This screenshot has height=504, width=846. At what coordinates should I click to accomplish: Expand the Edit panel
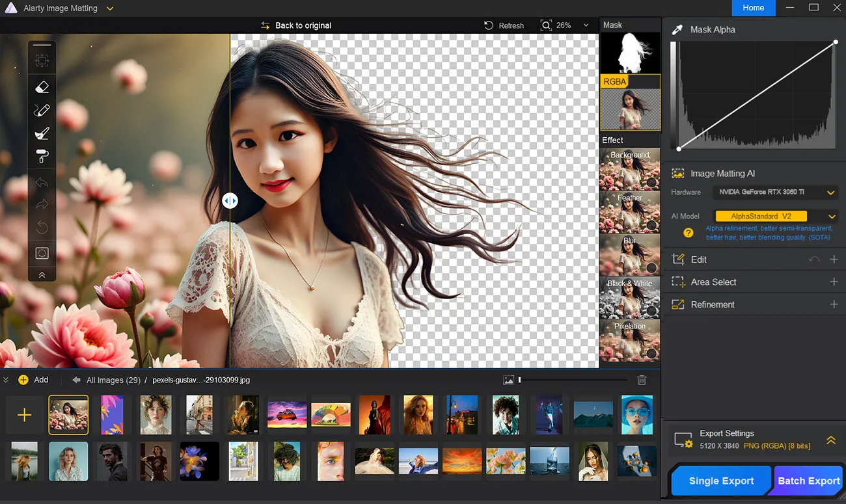tap(835, 259)
